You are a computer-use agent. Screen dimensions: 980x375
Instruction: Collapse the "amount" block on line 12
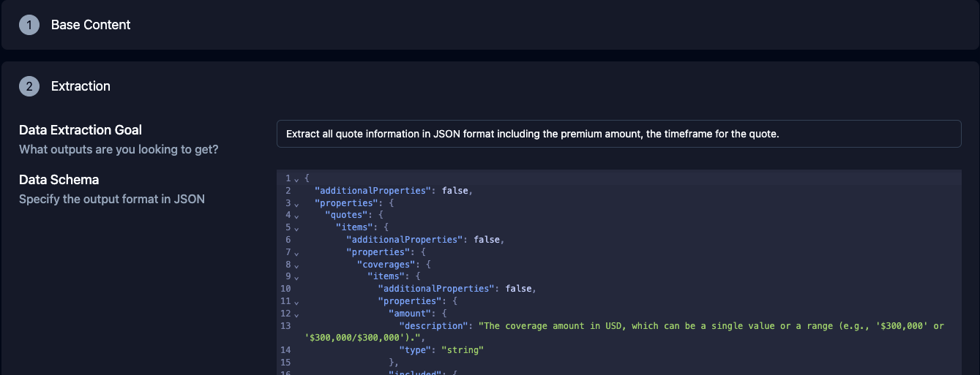pos(296,314)
